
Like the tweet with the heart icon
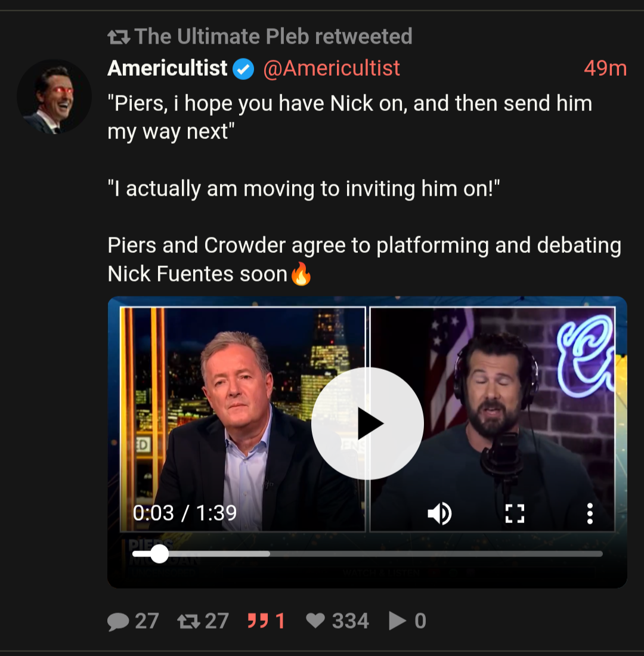tap(315, 621)
